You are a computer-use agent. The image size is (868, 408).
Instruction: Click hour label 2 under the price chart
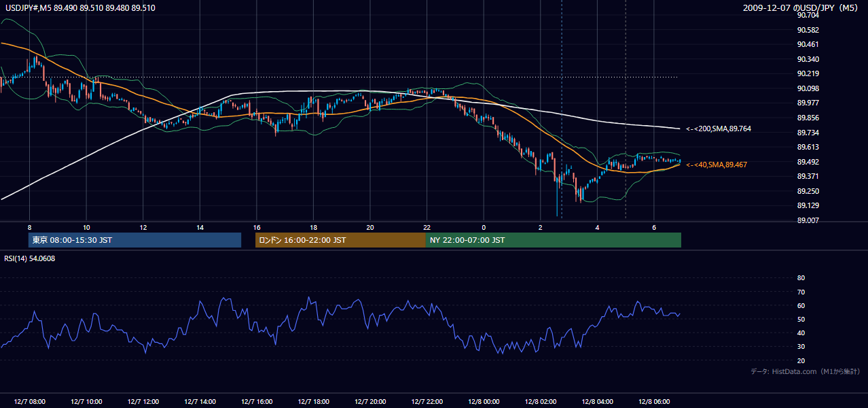tap(540, 227)
